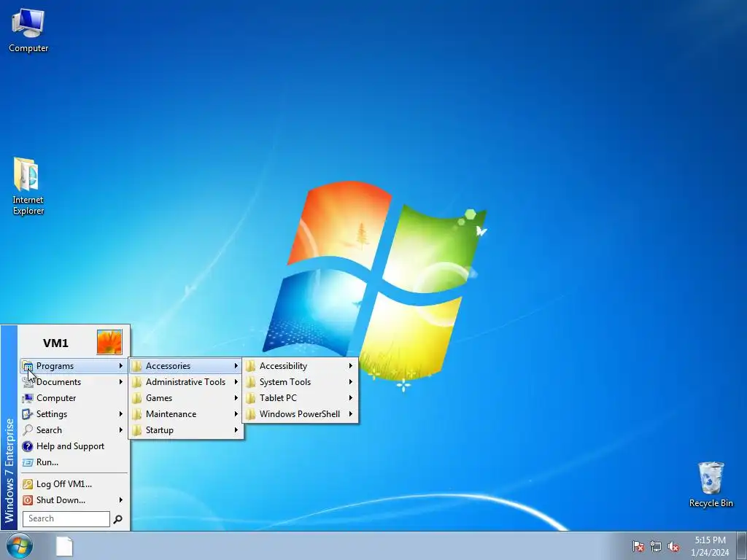
Task: Open Help and Support
Action: coord(74,446)
